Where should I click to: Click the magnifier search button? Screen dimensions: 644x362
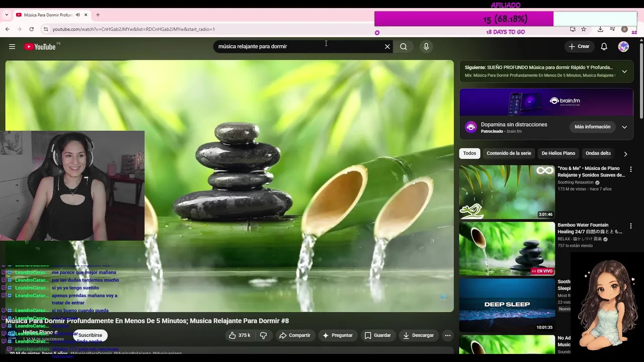click(x=404, y=47)
